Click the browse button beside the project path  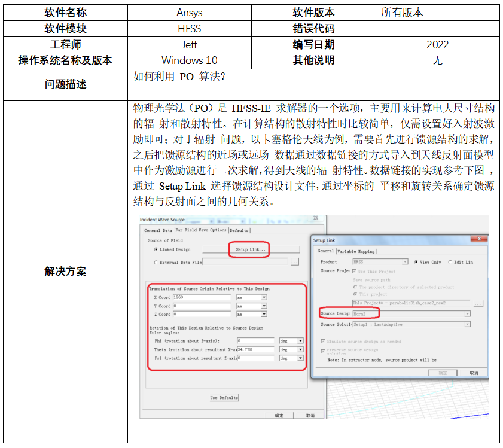477,303
